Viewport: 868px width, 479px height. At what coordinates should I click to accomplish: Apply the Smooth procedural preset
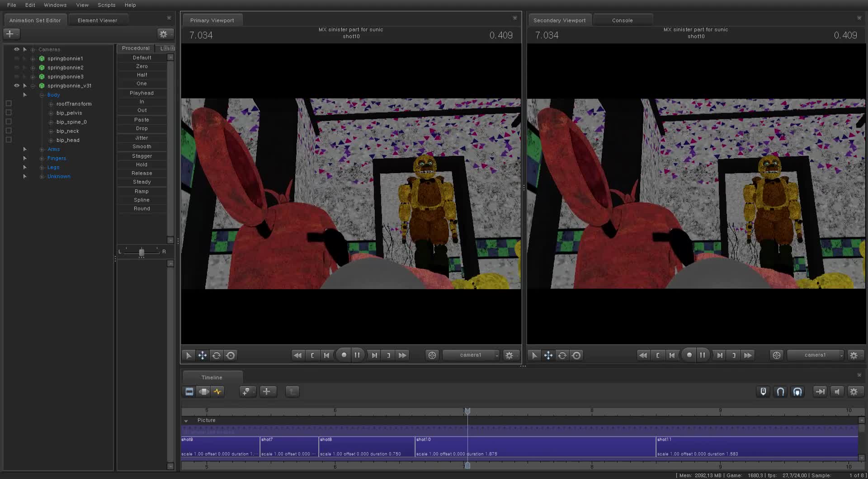pyautogui.click(x=142, y=147)
